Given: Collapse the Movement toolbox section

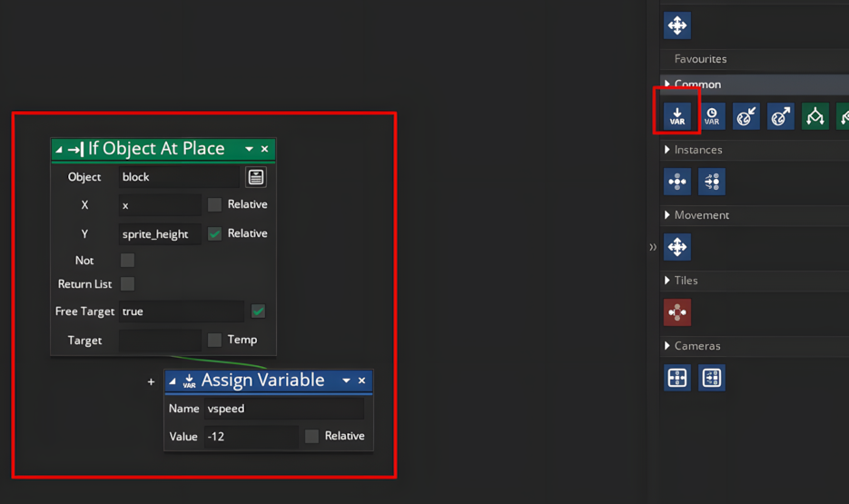Looking at the screenshot, I should click(667, 215).
